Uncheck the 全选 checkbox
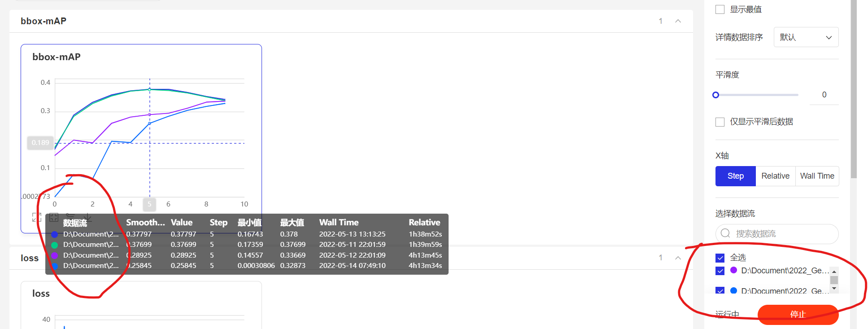Viewport: 868px width, 329px height. pyautogui.click(x=720, y=258)
